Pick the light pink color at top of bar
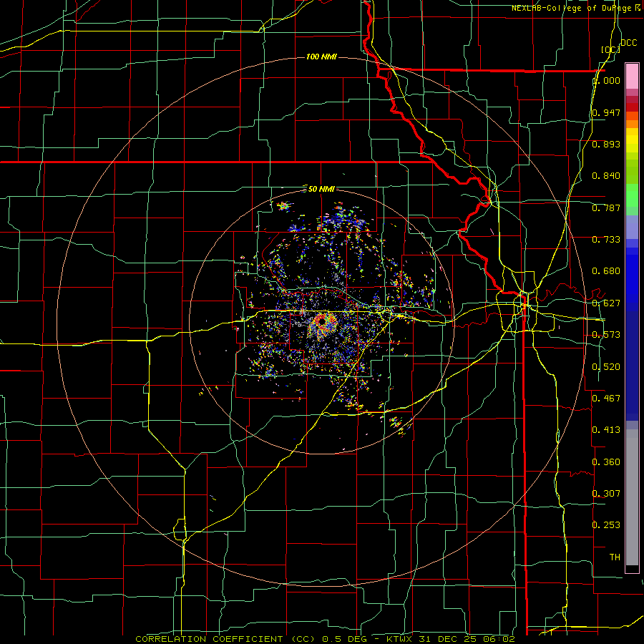The height and width of the screenshot is (644, 644). [632, 76]
